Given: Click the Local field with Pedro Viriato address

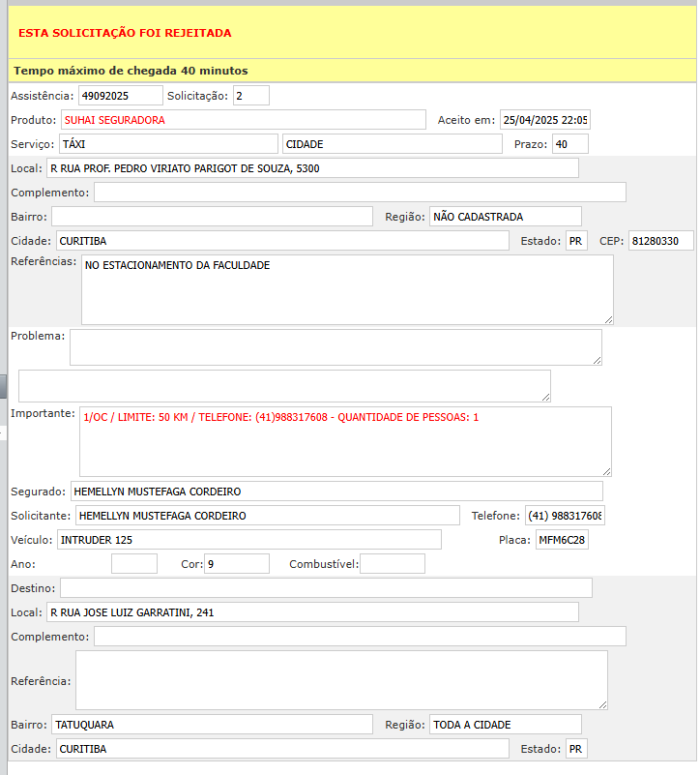Looking at the screenshot, I should pyautogui.click(x=312, y=168).
